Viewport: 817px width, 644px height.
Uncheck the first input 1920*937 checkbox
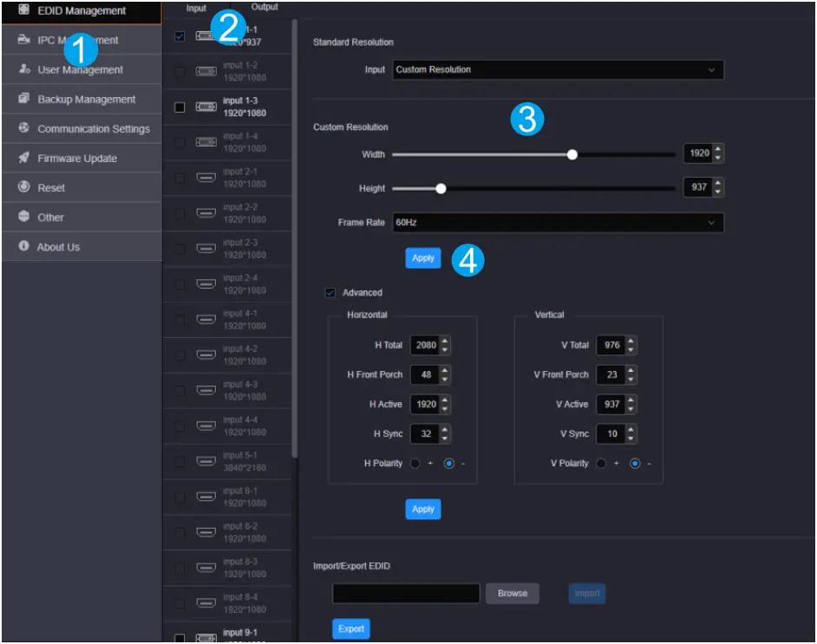point(180,36)
